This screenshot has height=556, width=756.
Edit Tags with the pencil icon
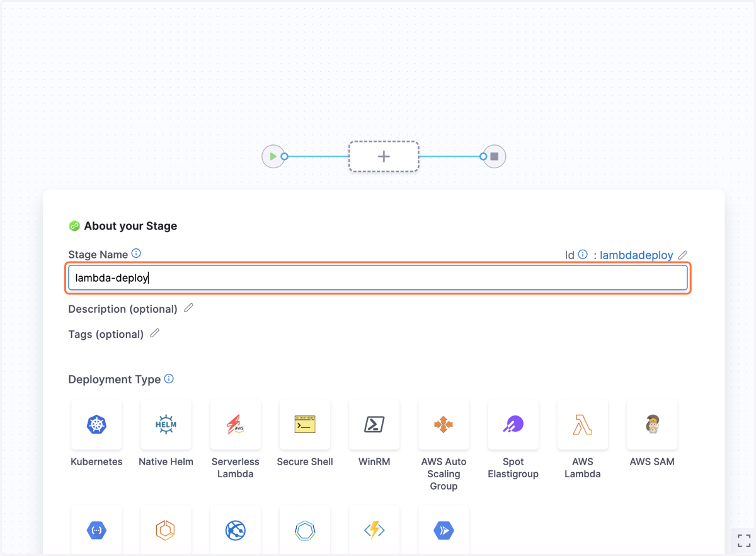[154, 333]
